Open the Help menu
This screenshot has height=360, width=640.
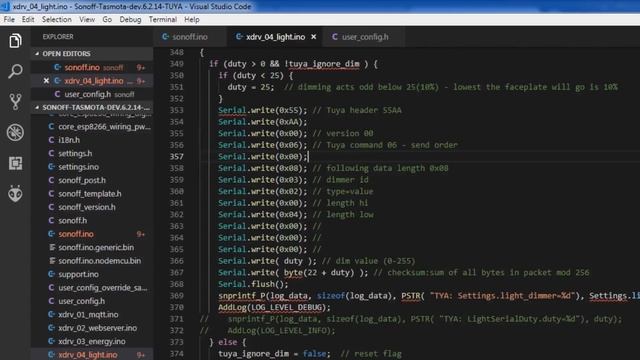pos(191,20)
